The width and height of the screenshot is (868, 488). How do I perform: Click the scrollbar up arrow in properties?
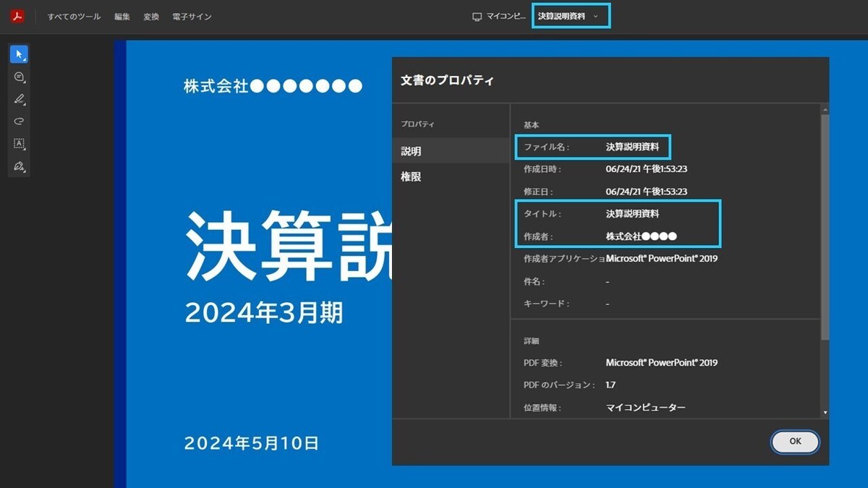tap(825, 108)
